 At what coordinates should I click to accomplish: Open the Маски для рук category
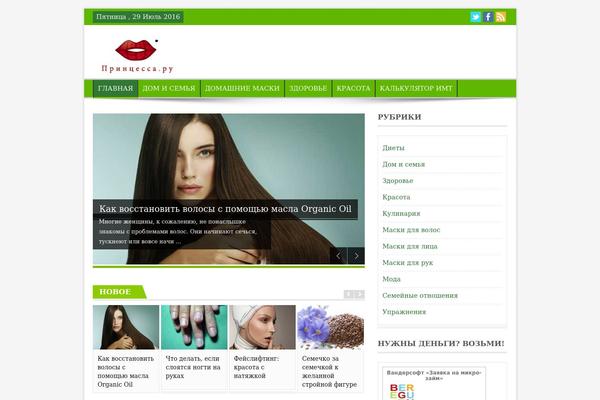pyautogui.click(x=408, y=263)
